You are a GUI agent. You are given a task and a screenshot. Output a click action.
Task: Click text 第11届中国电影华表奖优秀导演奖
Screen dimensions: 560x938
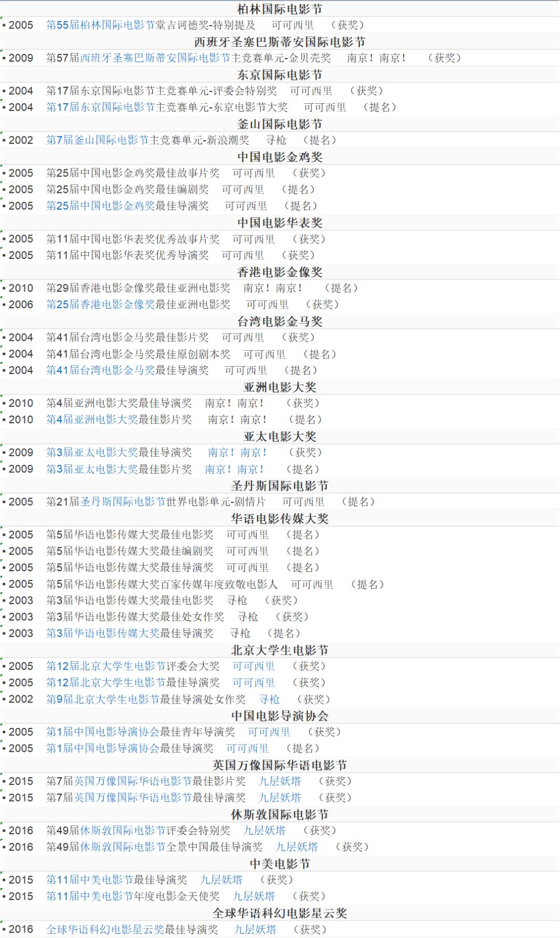point(128,255)
